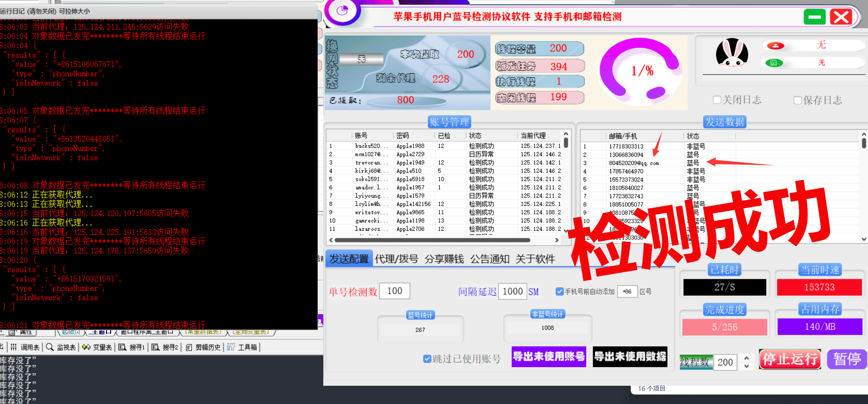Open the 关于软件 tab
Screen dimensions: 868x404
(535, 259)
